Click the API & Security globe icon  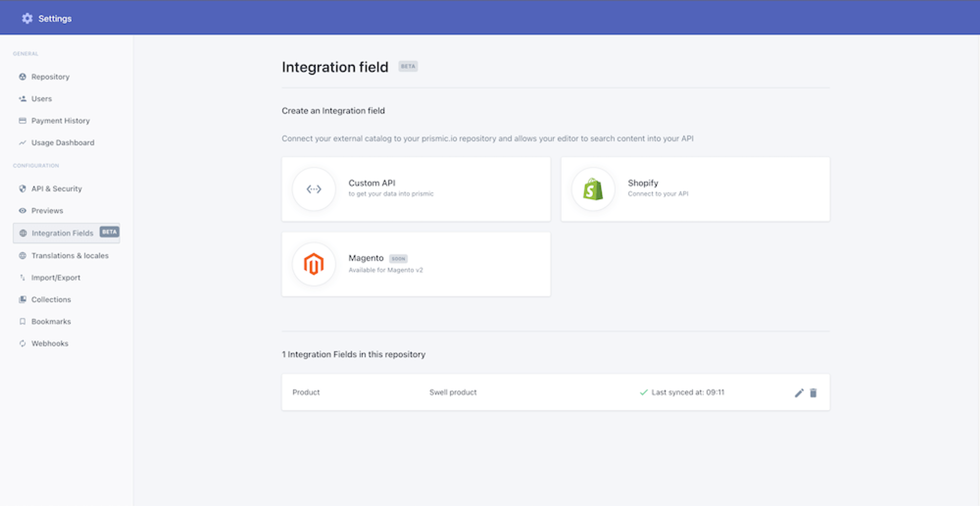23,189
